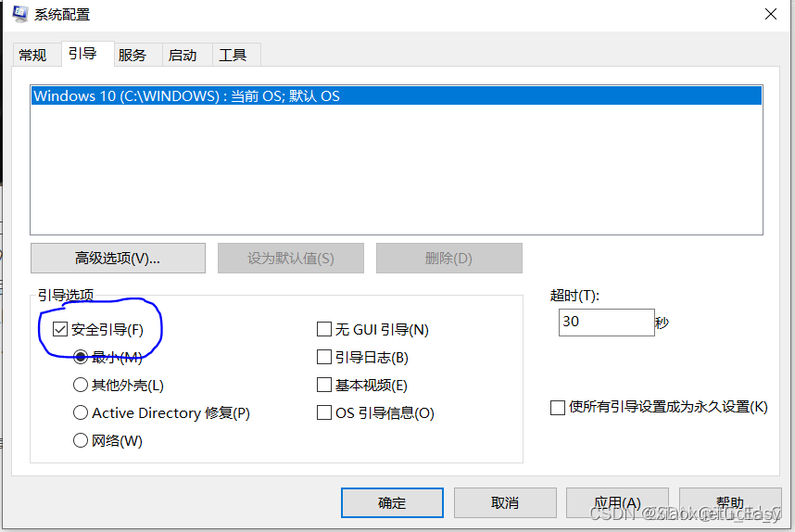Select Active Directory 修复(P) option
The image size is (795, 532).
coord(81,412)
